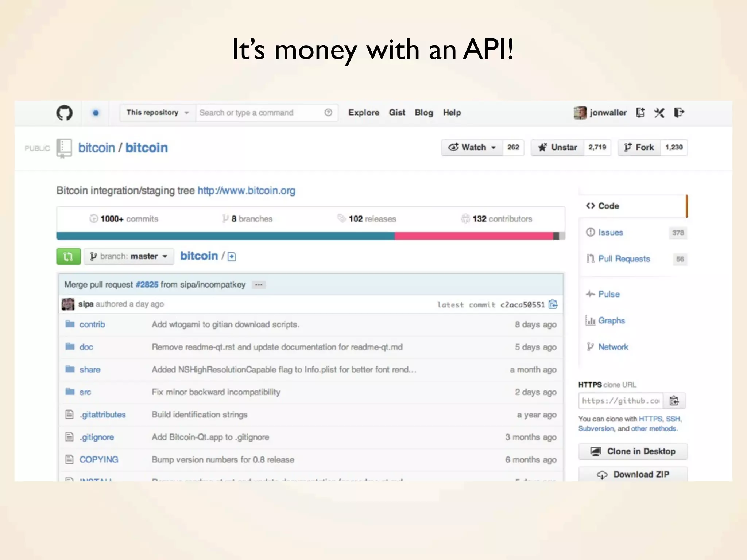
Task: Open the GitHub Octocat home logo
Action: (x=65, y=113)
